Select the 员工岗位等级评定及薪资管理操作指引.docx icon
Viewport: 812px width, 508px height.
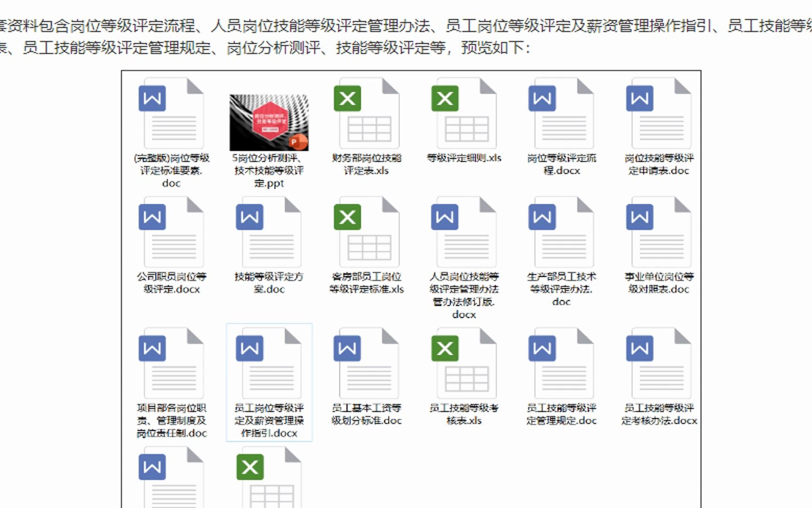pyautogui.click(x=269, y=363)
